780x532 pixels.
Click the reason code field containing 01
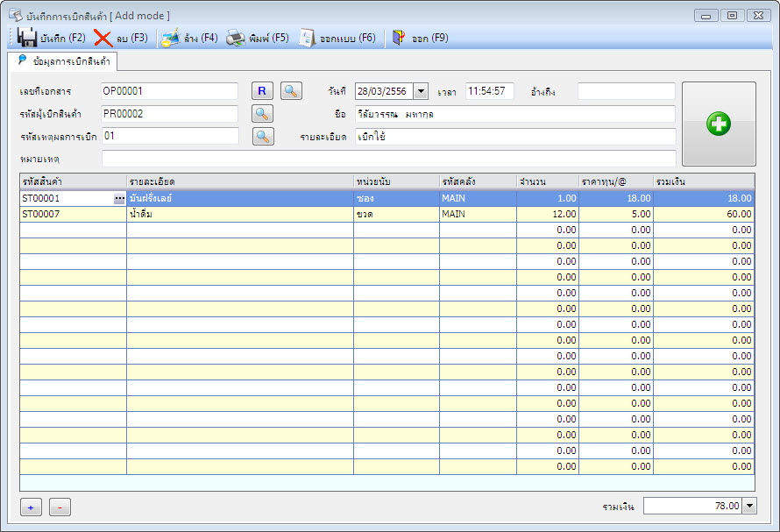[x=170, y=136]
